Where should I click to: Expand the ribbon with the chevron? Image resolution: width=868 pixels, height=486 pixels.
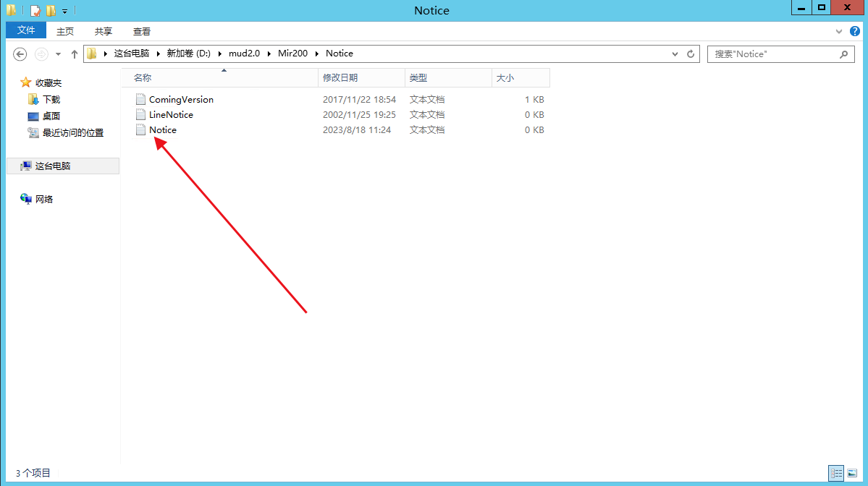pos(838,32)
